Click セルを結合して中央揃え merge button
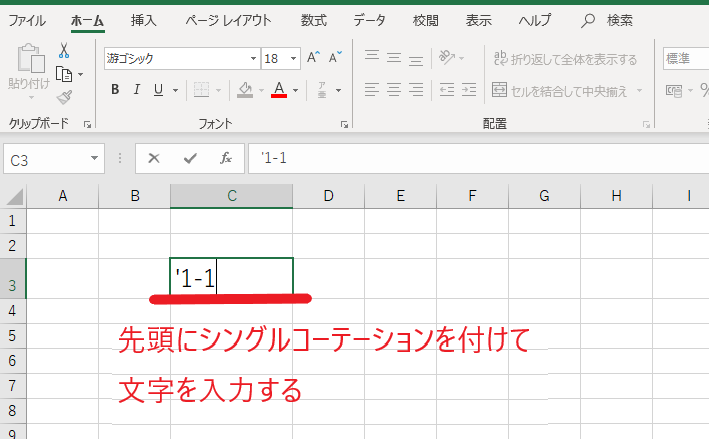 coord(560,91)
